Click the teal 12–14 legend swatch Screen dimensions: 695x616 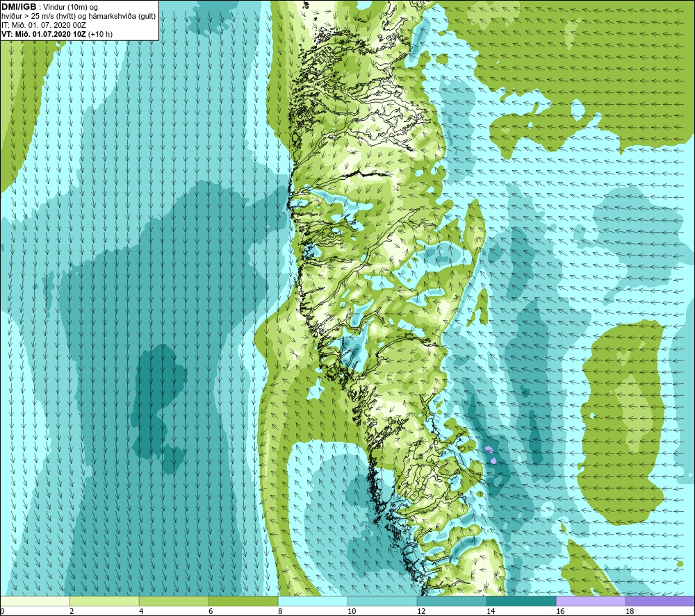point(452,601)
